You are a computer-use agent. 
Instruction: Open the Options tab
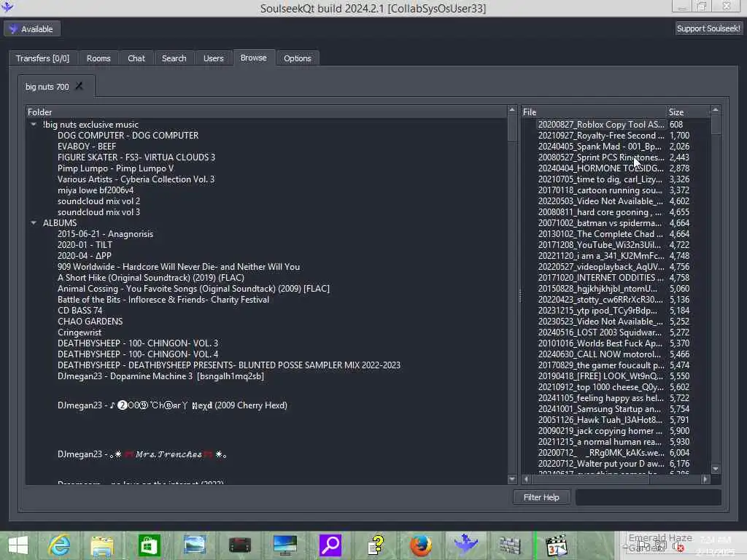pyautogui.click(x=298, y=58)
